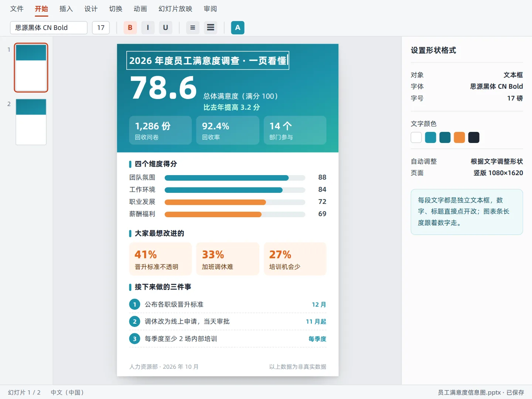Select the score value 69
The width and height of the screenshot is (532, 399).
[x=322, y=214]
